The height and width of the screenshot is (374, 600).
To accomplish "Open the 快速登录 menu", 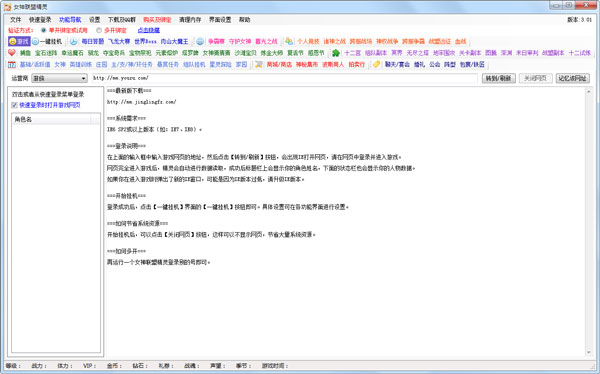I will point(40,20).
